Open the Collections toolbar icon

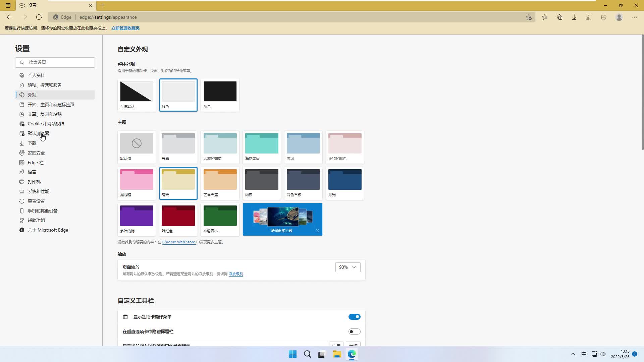559,17
